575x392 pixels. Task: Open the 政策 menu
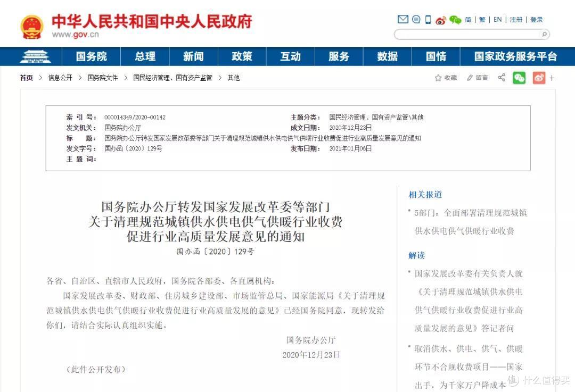[242, 56]
